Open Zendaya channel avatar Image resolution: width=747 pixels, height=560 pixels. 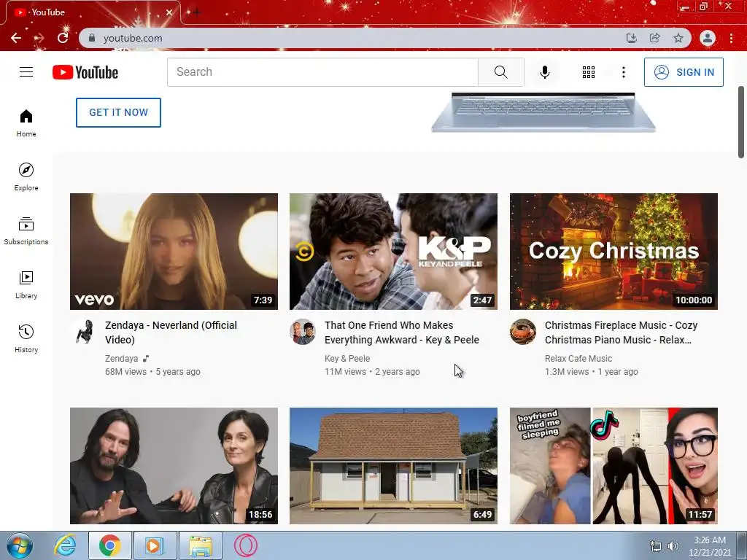pos(85,332)
